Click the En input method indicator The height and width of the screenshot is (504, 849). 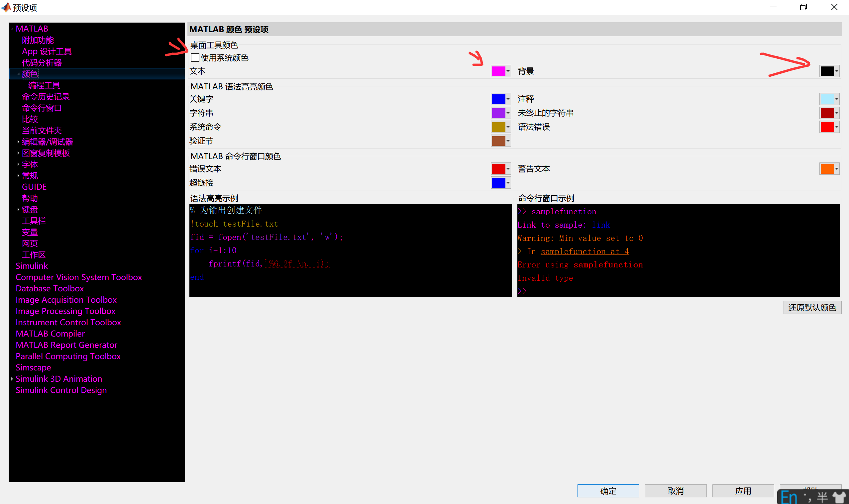789,497
